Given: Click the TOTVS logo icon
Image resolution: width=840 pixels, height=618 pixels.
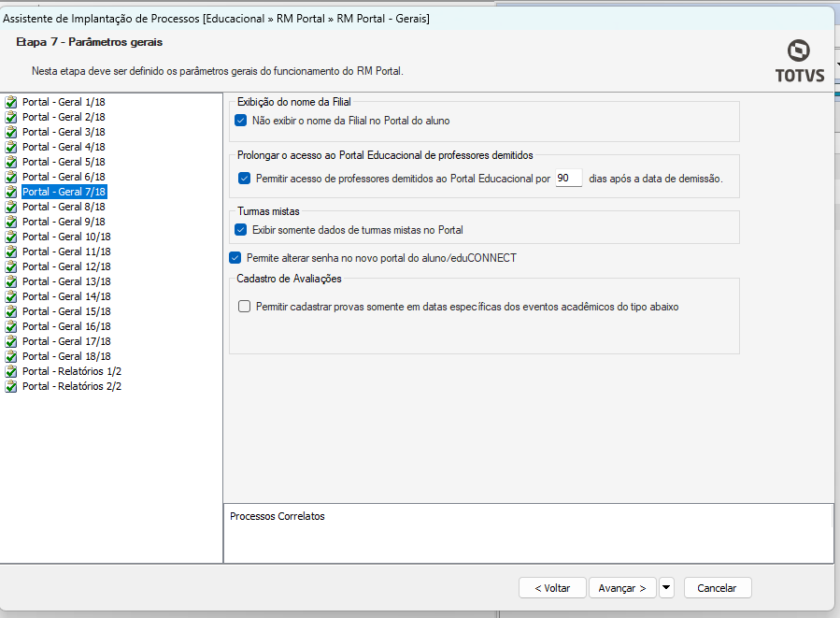Looking at the screenshot, I should pos(800,50).
